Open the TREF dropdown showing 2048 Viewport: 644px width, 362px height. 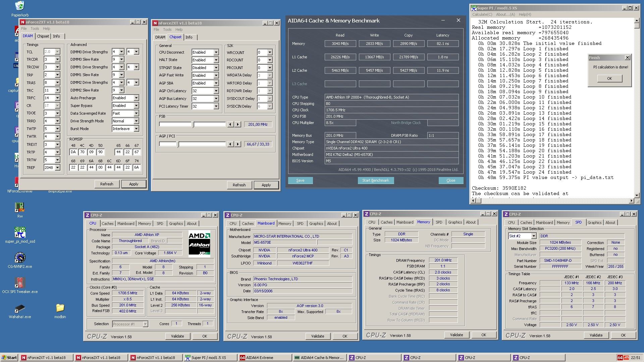pos(57,168)
